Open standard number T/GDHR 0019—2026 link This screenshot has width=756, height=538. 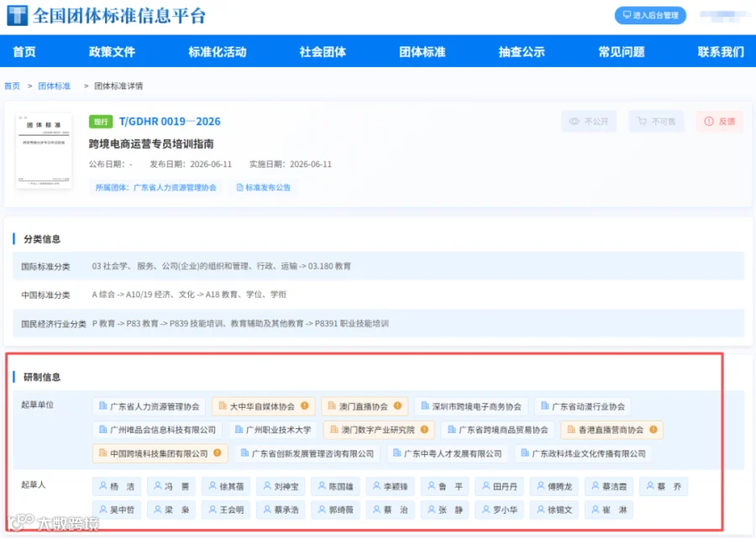point(170,122)
